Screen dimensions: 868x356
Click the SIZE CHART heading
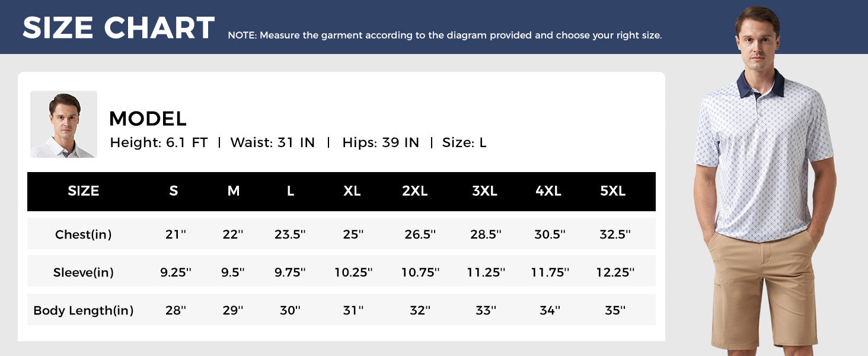(x=119, y=28)
